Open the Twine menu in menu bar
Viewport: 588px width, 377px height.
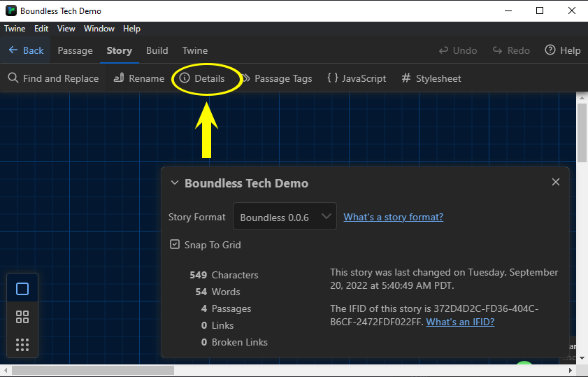(x=15, y=29)
